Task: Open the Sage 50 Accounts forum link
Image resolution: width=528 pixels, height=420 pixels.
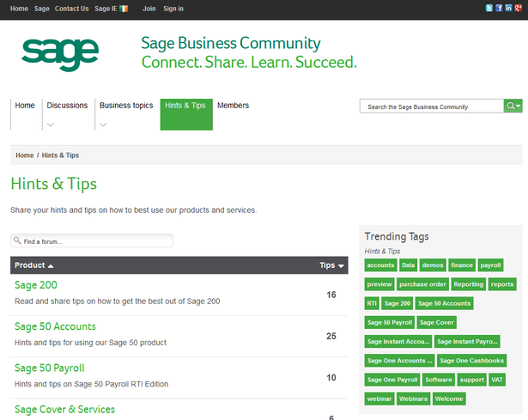Action: 55,326
